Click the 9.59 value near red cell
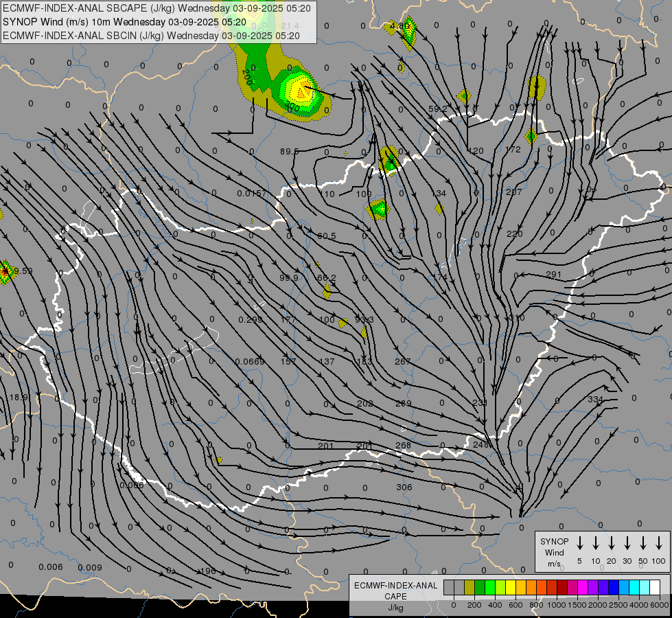This screenshot has height=618, width=672. 23,271
